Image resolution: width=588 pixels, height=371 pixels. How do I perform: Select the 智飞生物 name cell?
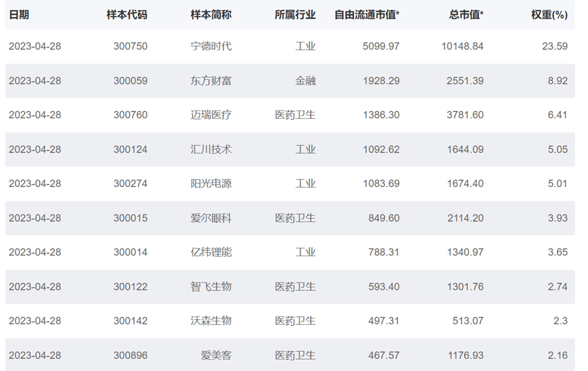[210, 287]
